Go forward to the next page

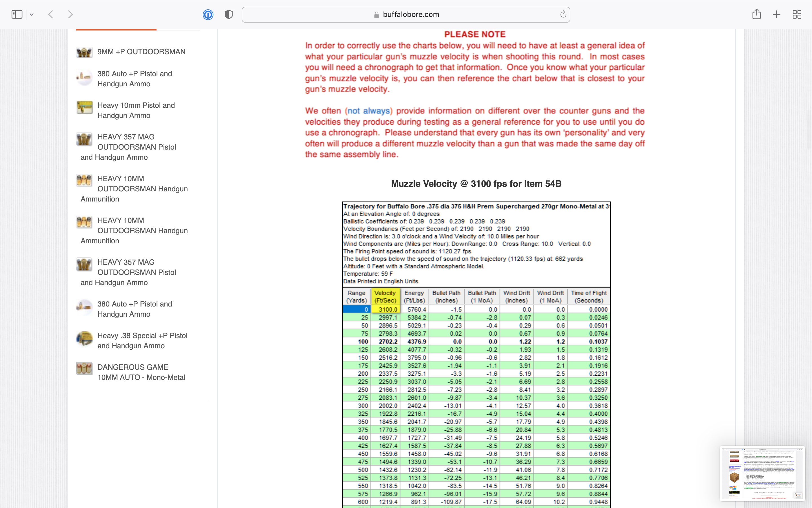point(70,14)
